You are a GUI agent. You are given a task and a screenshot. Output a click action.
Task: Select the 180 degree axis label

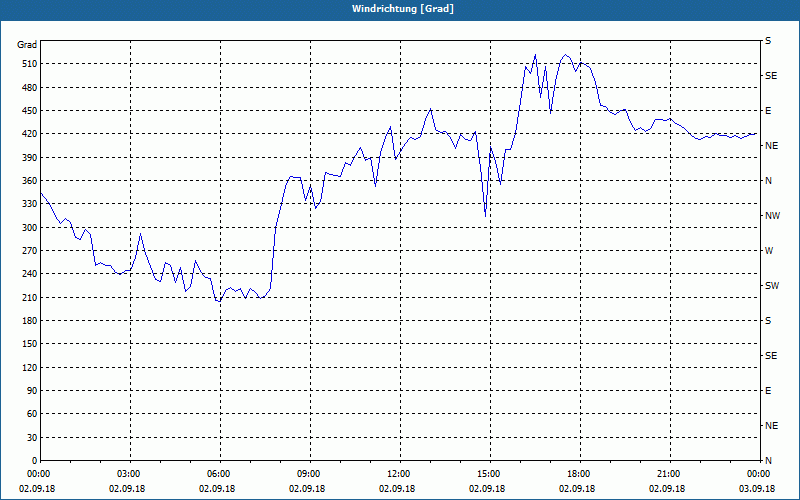(x=29, y=321)
